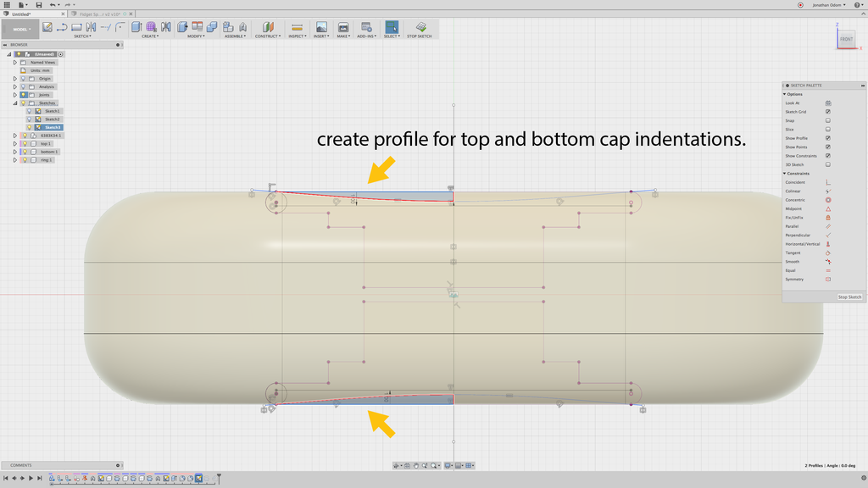
Task: Open the data panel grid icon
Action: (x=7, y=5)
